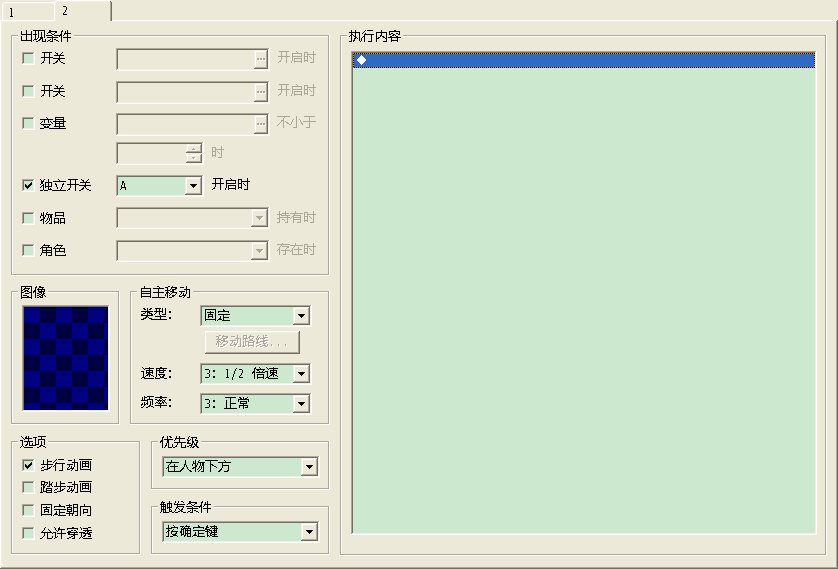Open the 频率 dropdown showing 正常
Viewport: 838px width, 569px height.
tap(255, 404)
